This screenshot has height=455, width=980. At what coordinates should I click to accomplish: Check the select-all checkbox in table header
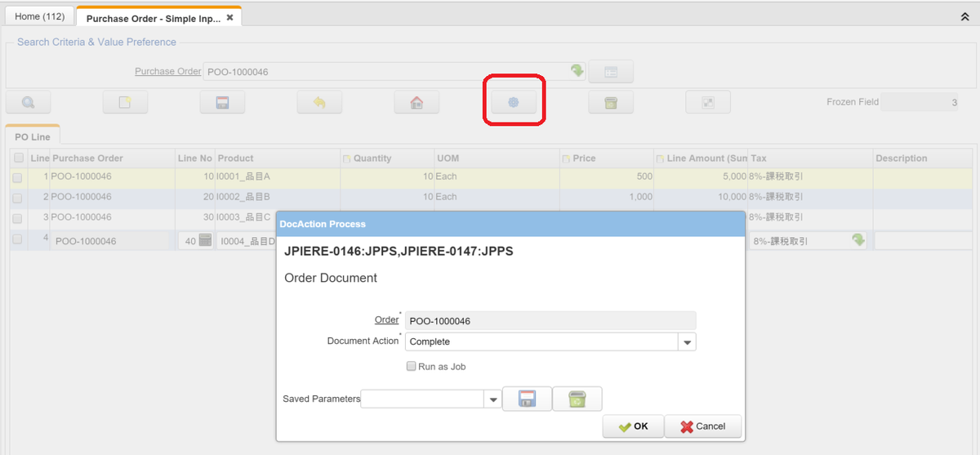[18, 158]
